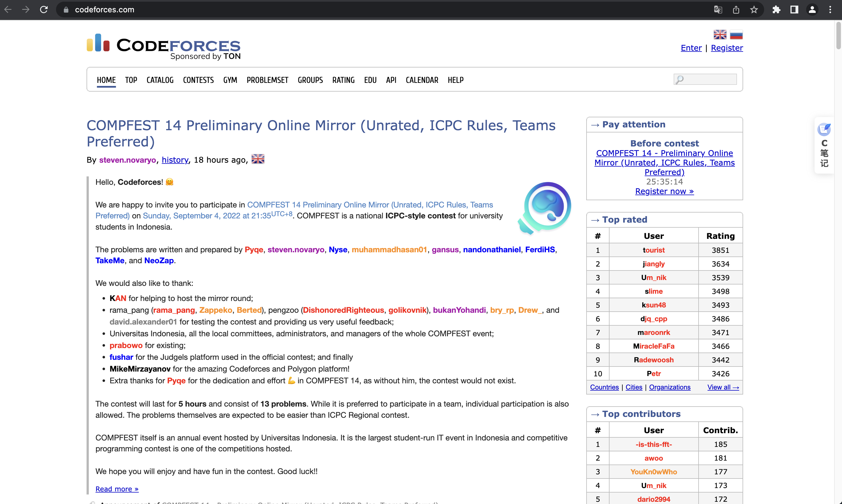842x504 pixels.
Task: Click the Register now link
Action: (x=664, y=191)
